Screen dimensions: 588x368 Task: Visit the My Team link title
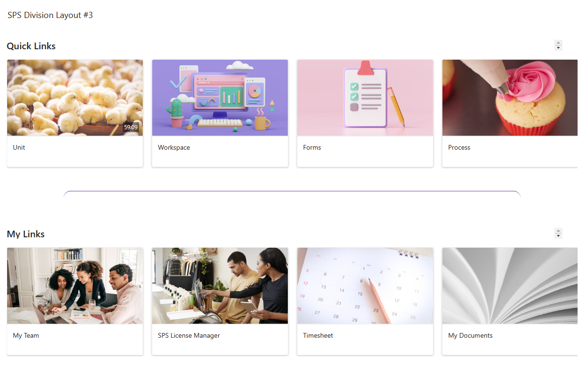26,335
